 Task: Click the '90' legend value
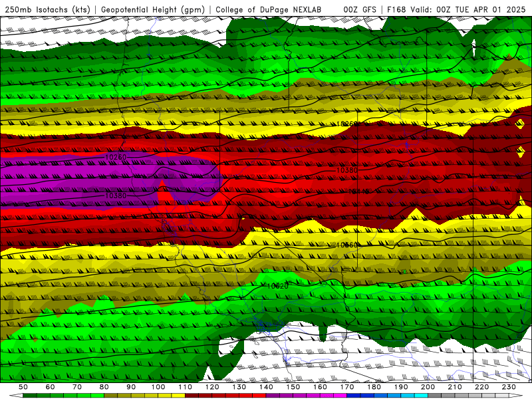tap(131, 387)
